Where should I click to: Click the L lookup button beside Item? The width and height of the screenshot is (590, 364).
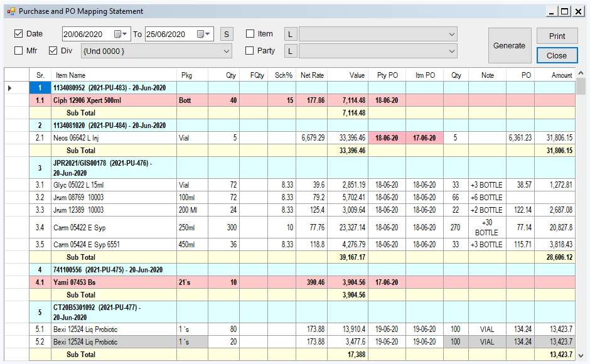291,34
